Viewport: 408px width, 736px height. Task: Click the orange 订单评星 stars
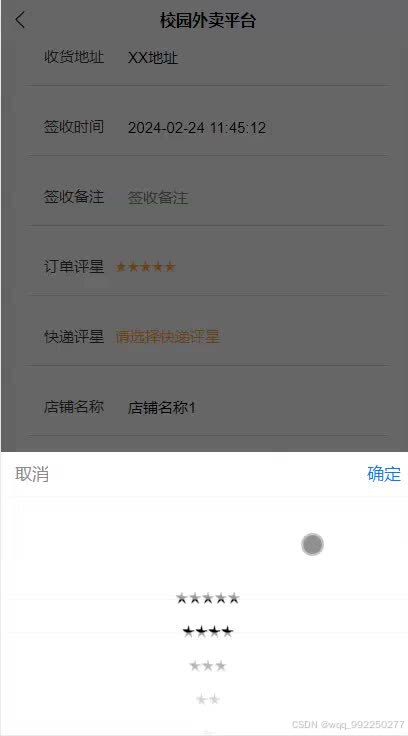tap(145, 267)
